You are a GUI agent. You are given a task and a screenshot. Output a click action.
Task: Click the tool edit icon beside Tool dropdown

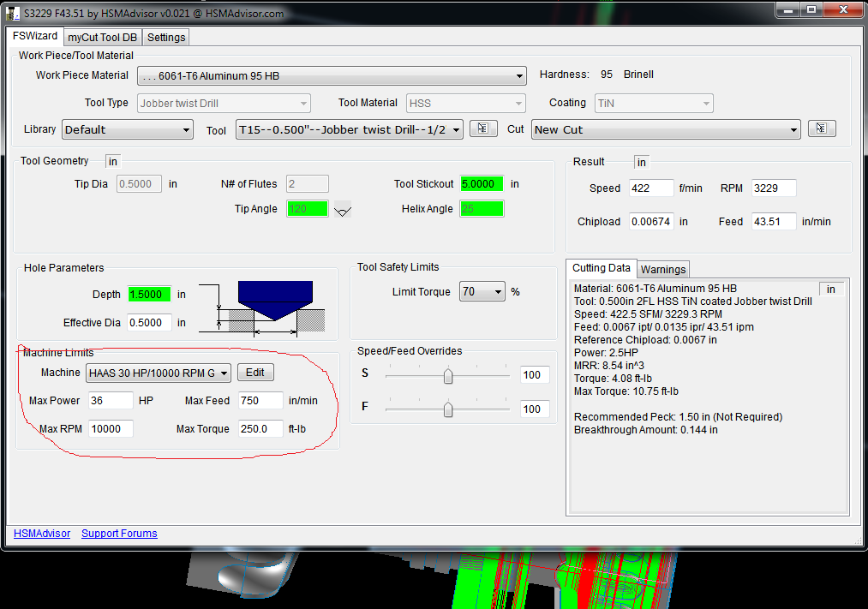[x=483, y=129]
